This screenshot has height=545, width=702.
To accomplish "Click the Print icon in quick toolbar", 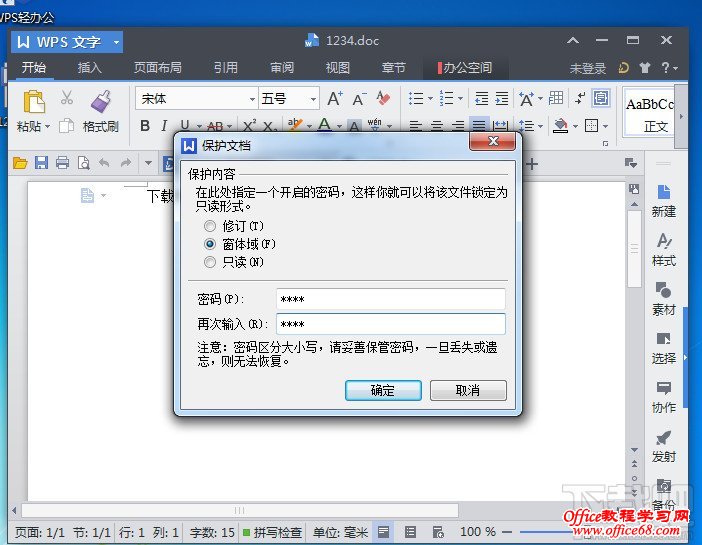I will tap(63, 163).
